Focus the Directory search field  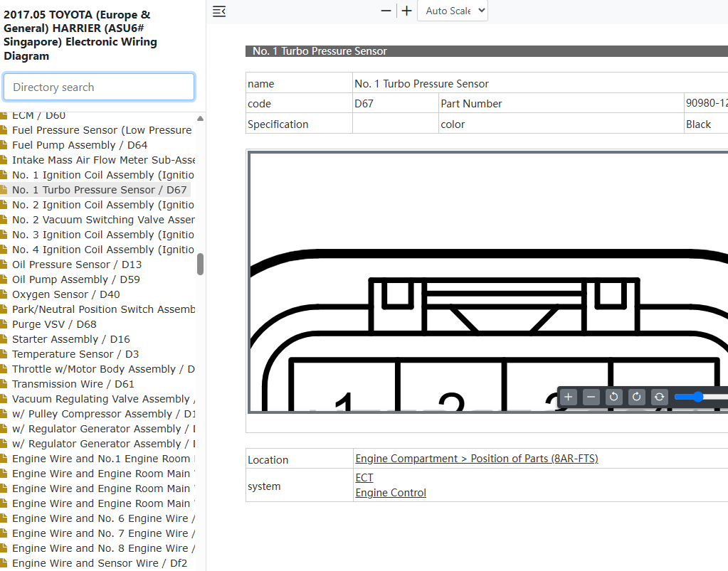(99, 87)
